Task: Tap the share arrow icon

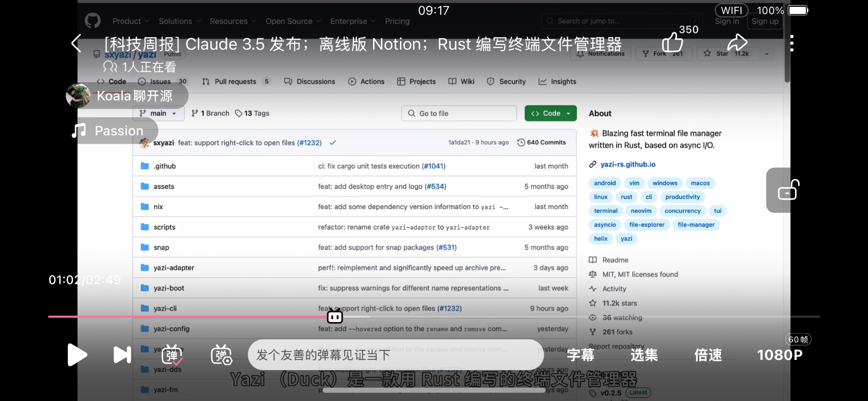Action: 737,43
